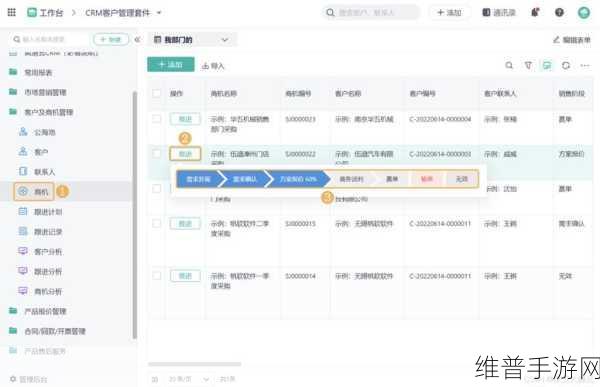Open the 公海池 entry
Screen dimensions: 600x387
[x=45, y=132]
